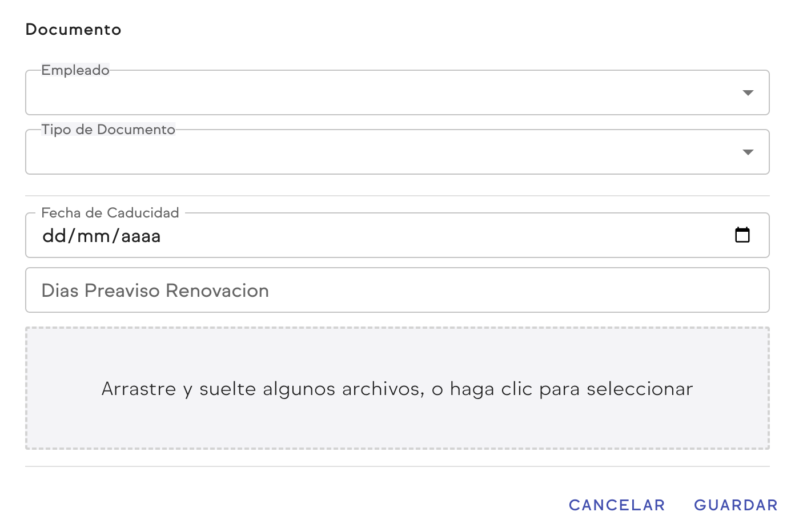
Task: Open the calendar date picker icon
Action: (x=742, y=235)
